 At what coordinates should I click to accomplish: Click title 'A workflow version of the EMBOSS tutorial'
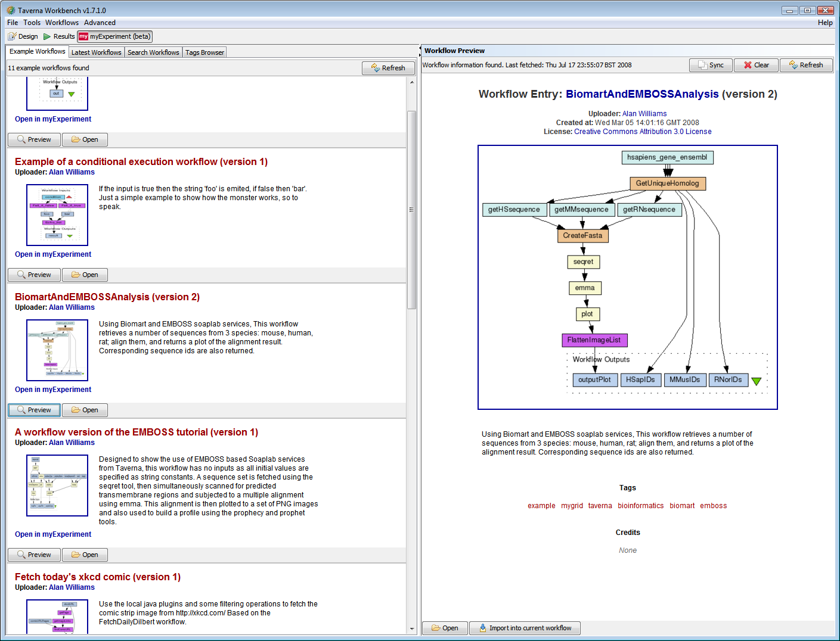pyautogui.click(x=137, y=432)
